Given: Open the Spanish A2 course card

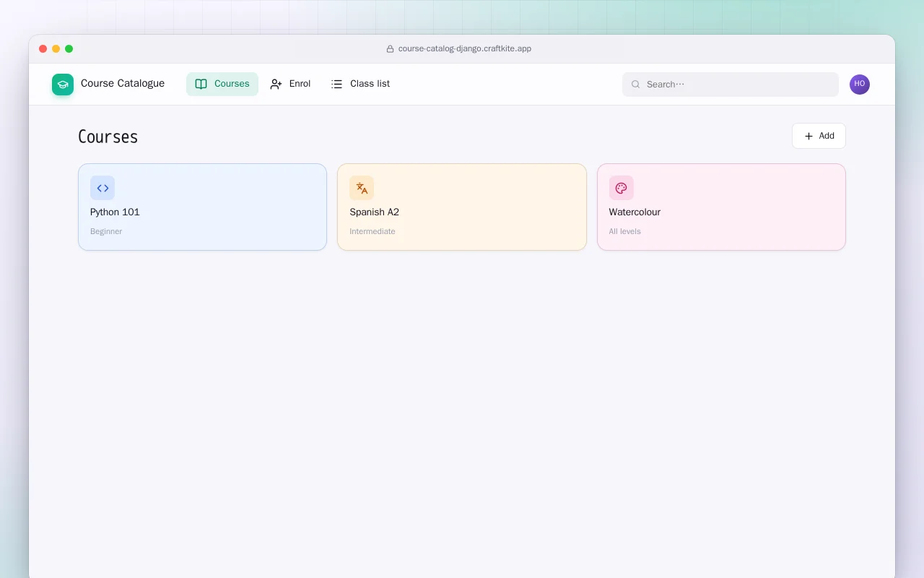Looking at the screenshot, I should [x=462, y=207].
